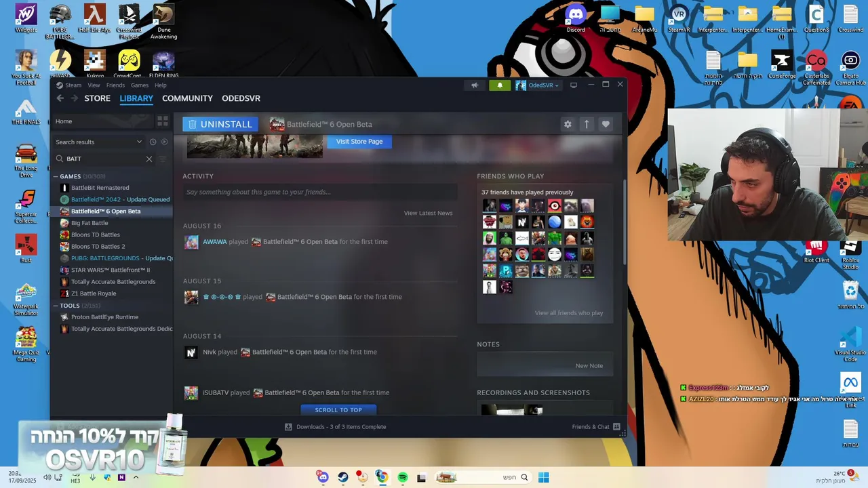Image resolution: width=868 pixels, height=488 pixels.
Task: Collapse the TOOLS category
Action: click(x=56, y=306)
